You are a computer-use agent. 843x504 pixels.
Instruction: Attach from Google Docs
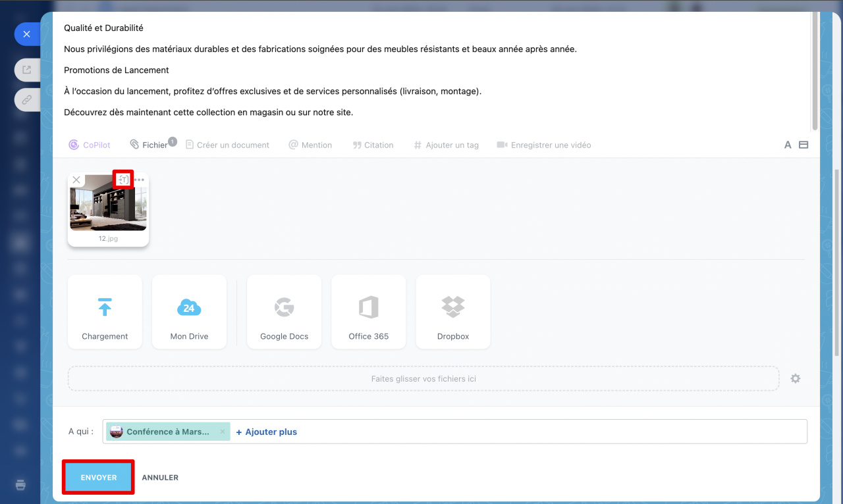click(284, 312)
